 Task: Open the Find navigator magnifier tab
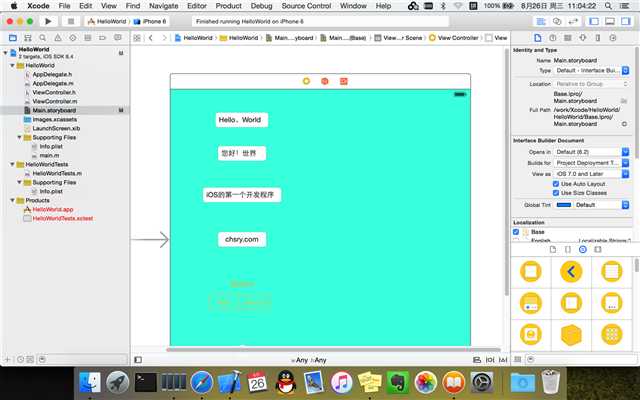point(42,38)
